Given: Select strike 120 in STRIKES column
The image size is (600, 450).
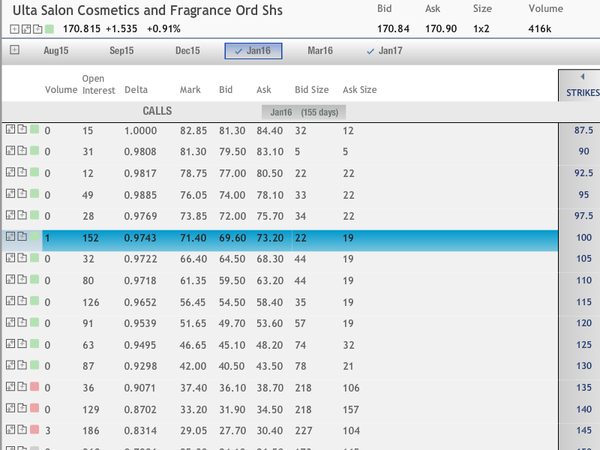Looking at the screenshot, I should pos(584,323).
